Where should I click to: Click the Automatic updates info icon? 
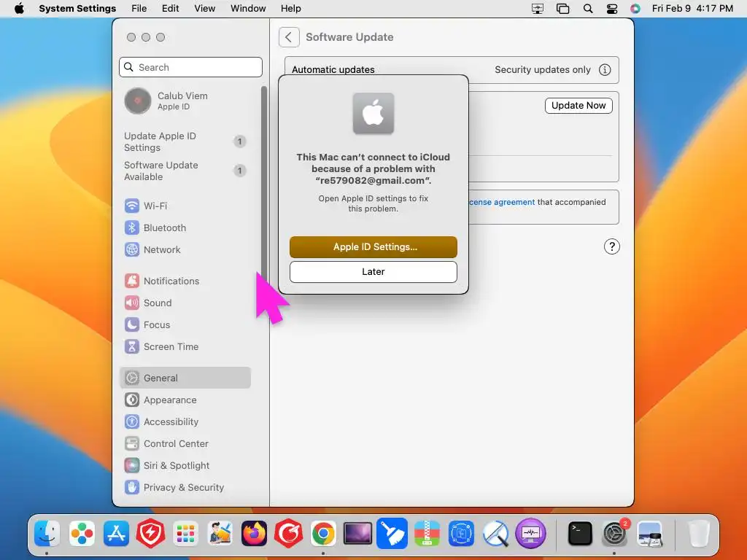click(605, 70)
